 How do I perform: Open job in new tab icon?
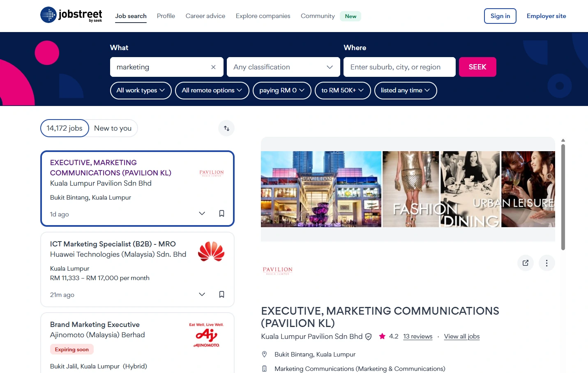pos(526,263)
